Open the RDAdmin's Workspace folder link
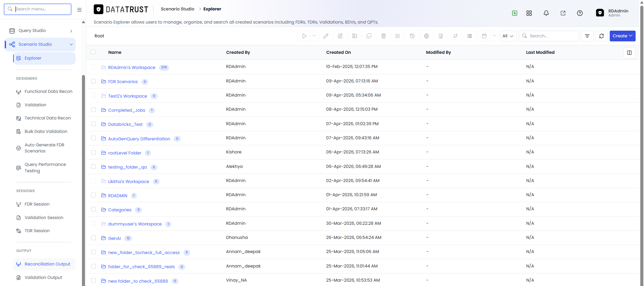This screenshot has height=286, width=644. [x=132, y=68]
